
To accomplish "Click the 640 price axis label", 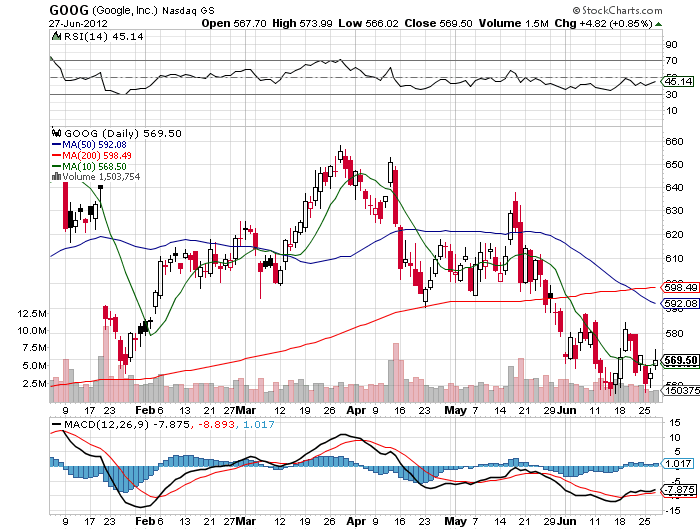I will point(674,188).
